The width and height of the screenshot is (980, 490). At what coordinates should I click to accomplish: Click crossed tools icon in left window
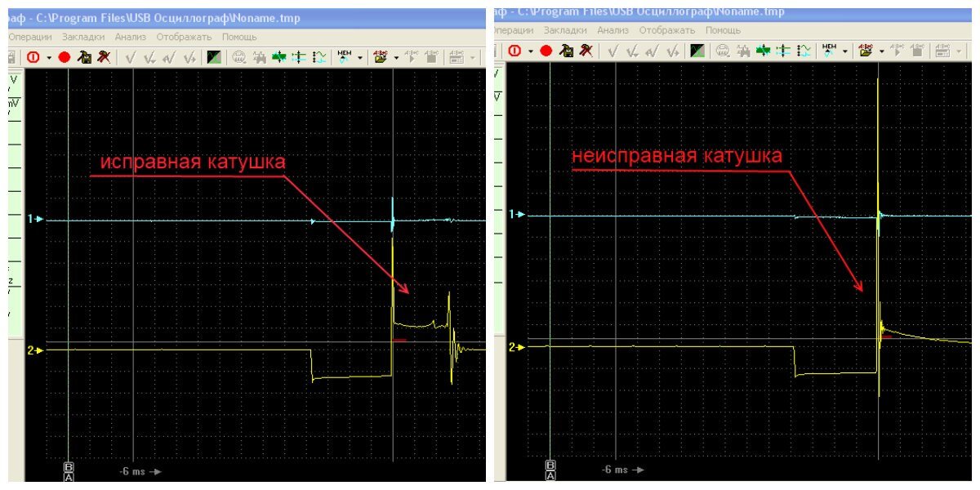(x=104, y=57)
